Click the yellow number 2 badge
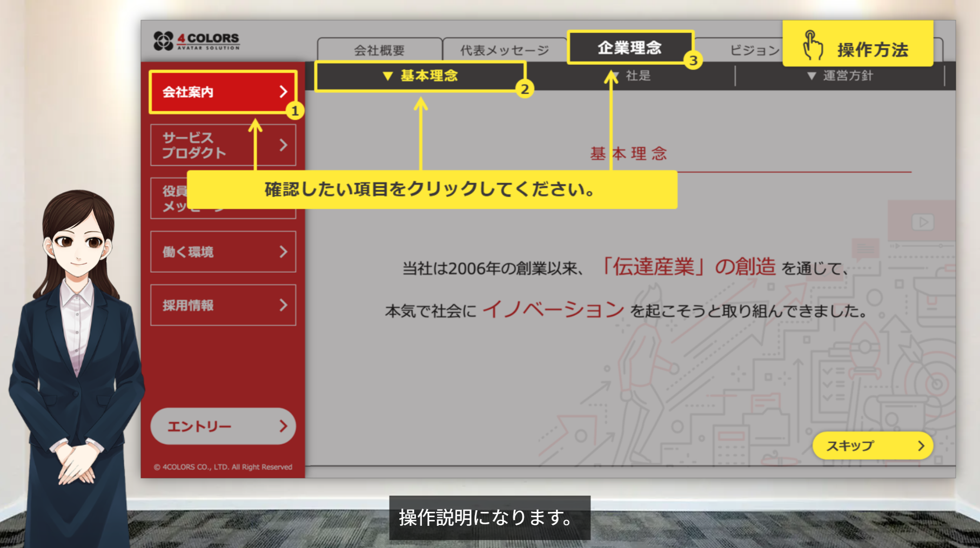This screenshot has height=548, width=980. 525,89
